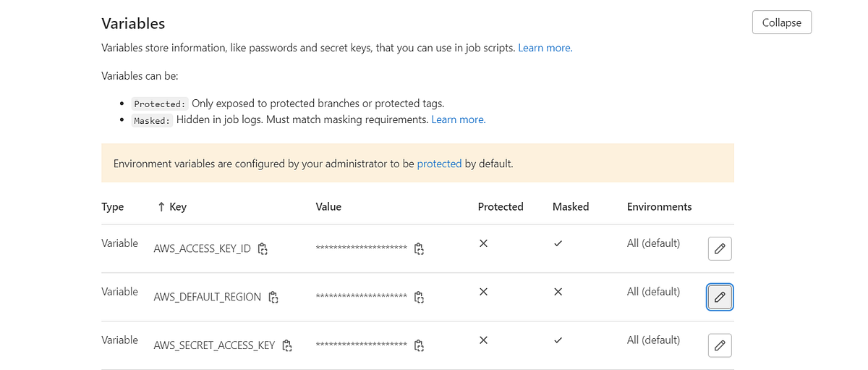Open Learn more link about masking requirements
The height and width of the screenshot is (370, 868).
[459, 119]
